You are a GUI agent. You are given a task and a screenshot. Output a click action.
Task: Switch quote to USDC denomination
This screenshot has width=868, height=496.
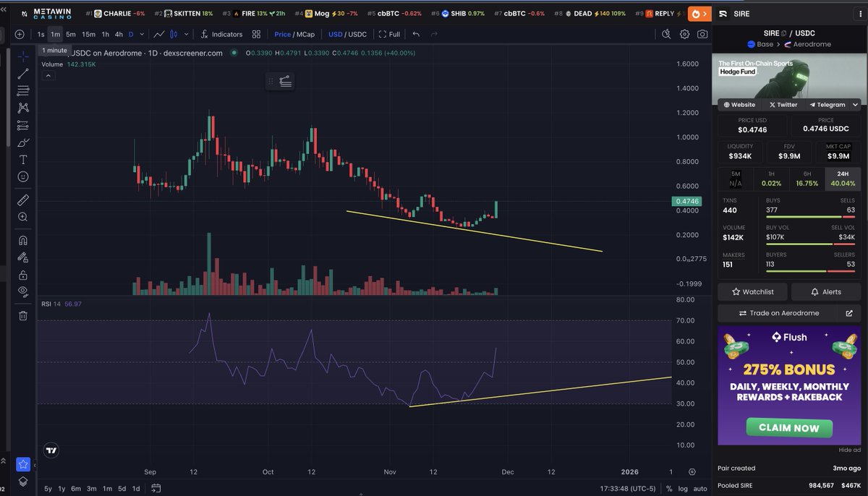pyautogui.click(x=357, y=34)
